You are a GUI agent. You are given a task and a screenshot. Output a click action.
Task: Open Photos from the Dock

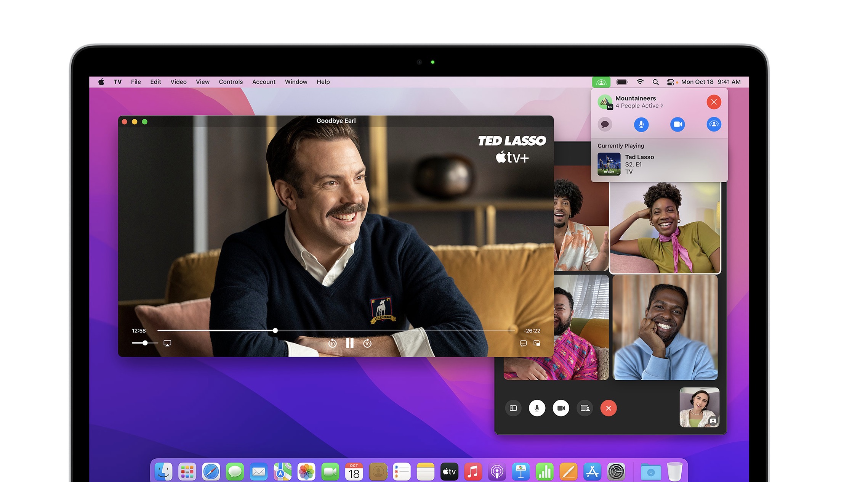[306, 472]
